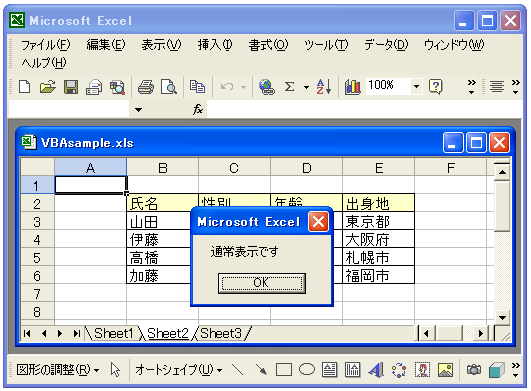This screenshot has width=531, height=391.
Task: Select the Oval drawing tool
Action: [x=307, y=370]
